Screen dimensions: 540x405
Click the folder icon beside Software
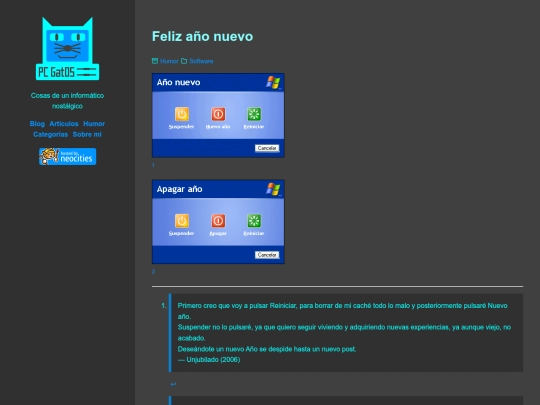coord(184,61)
